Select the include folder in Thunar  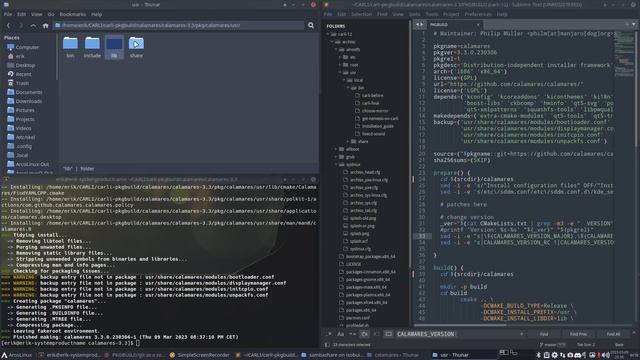(x=92, y=47)
